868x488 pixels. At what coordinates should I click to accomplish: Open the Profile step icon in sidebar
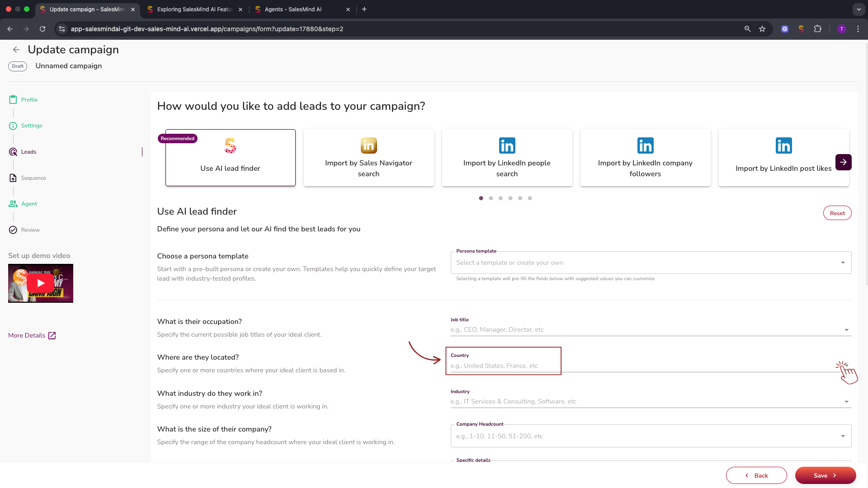(x=13, y=99)
